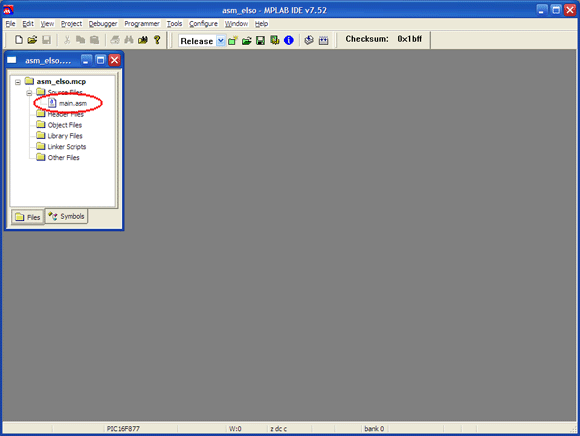Minimize the asm_elso project window
580x436 pixels.
[86, 60]
